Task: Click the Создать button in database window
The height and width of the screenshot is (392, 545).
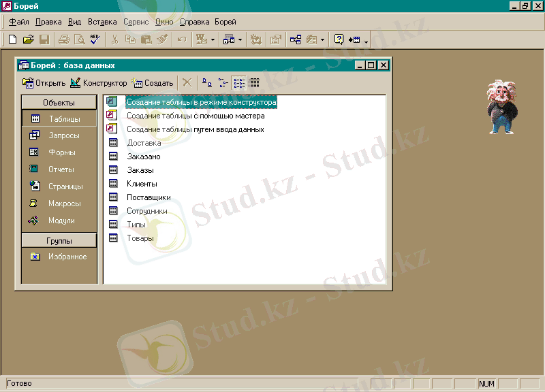Action: tap(153, 83)
